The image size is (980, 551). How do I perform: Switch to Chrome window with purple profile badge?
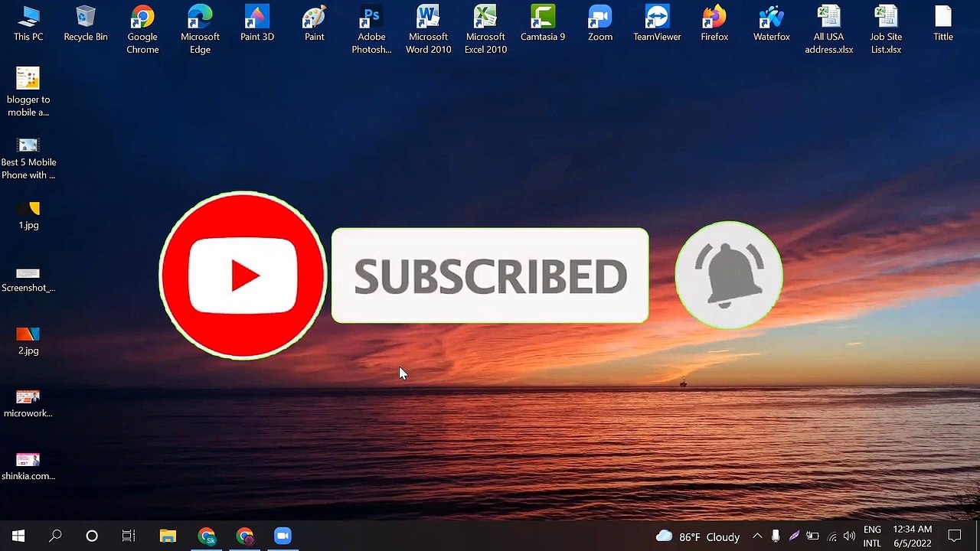(245, 536)
